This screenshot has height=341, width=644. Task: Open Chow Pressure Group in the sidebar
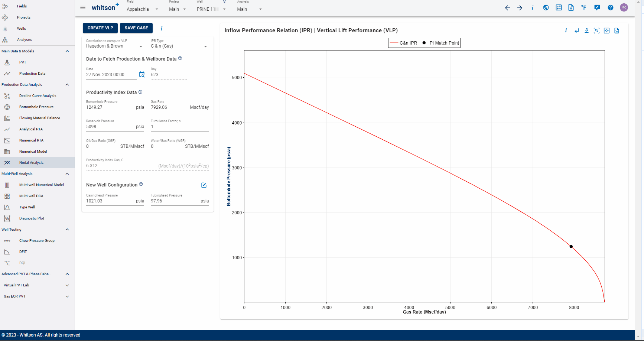click(37, 241)
